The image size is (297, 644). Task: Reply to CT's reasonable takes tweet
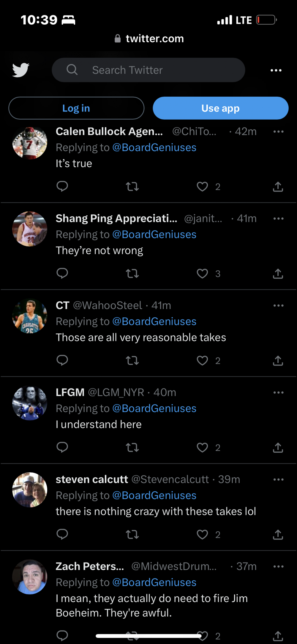[62, 361]
